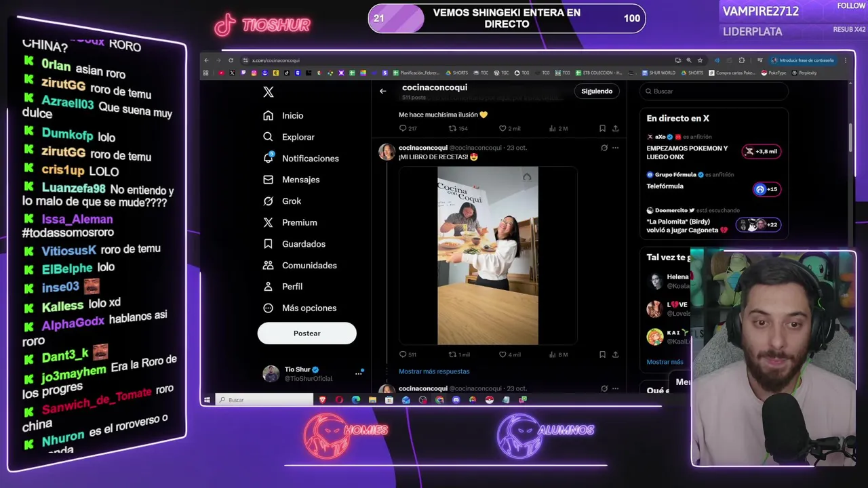Open the browser extensions puzzle icon

(x=741, y=60)
